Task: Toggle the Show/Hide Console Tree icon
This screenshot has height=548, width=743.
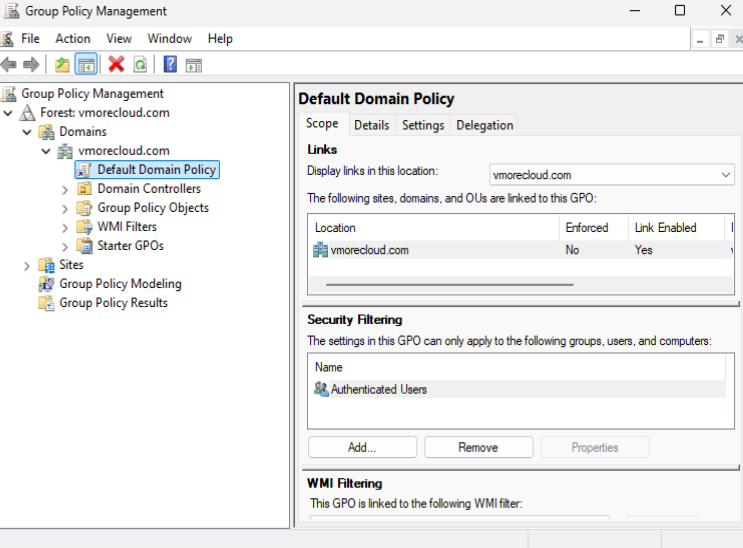Action: point(86,64)
